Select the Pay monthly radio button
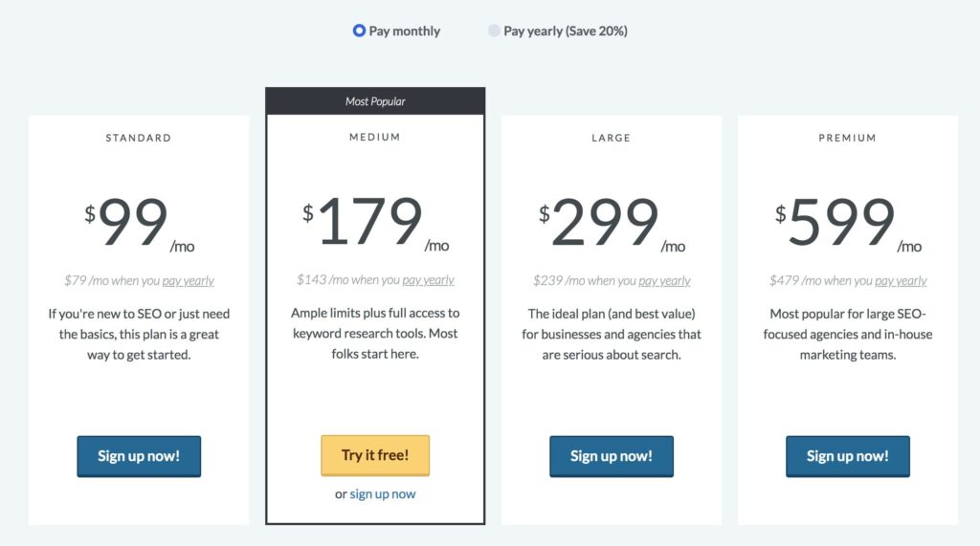 (x=359, y=31)
